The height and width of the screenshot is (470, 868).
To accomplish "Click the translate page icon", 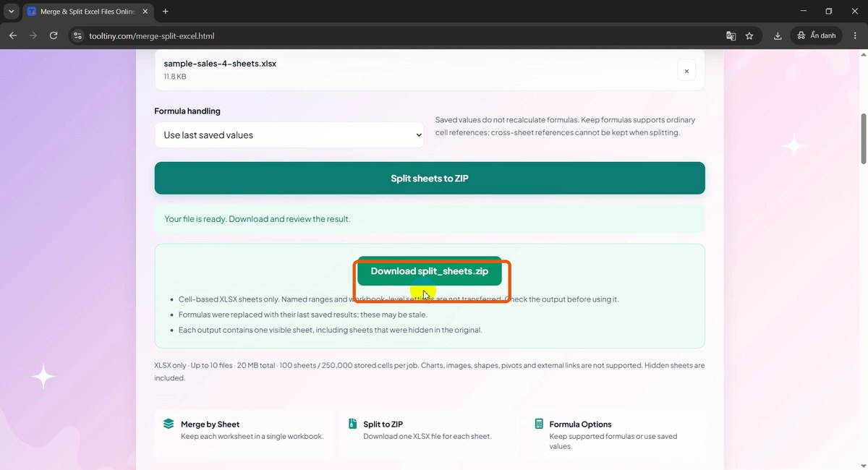I will tap(731, 35).
